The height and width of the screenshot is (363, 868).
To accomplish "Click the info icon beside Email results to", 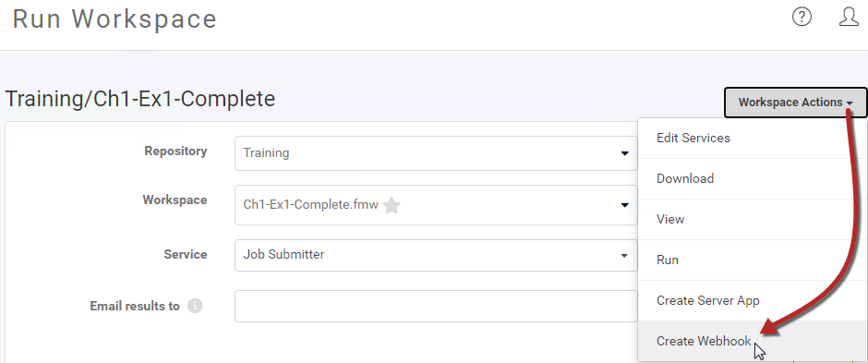I will [195, 306].
